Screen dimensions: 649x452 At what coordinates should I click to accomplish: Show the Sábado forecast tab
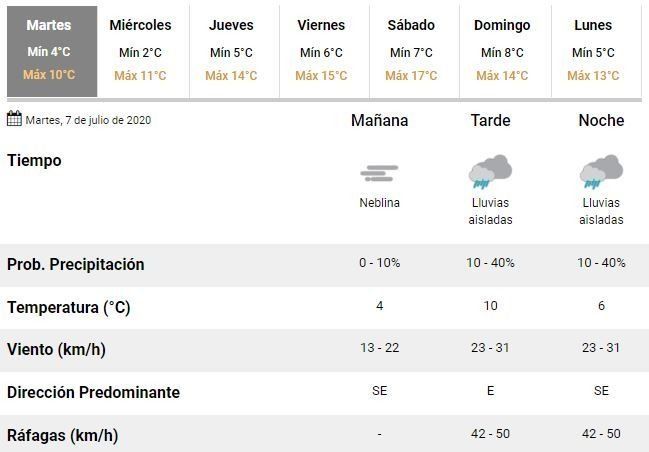click(x=411, y=50)
